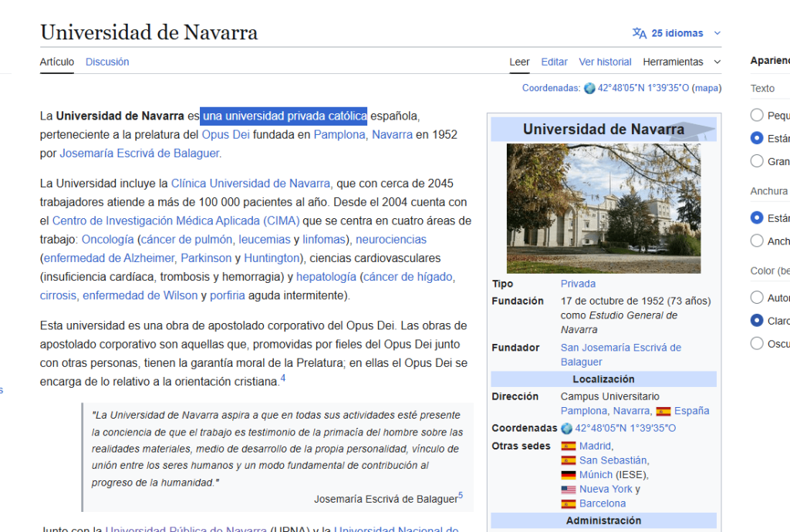This screenshot has width=790, height=532.
Task: Select the Estándar width radio under Anchura
Action: [757, 217]
